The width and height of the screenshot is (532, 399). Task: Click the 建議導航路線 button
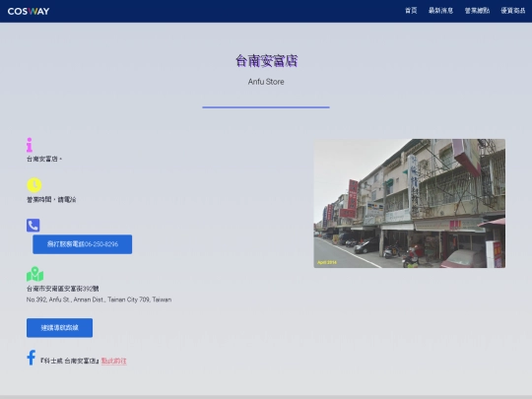tap(59, 328)
